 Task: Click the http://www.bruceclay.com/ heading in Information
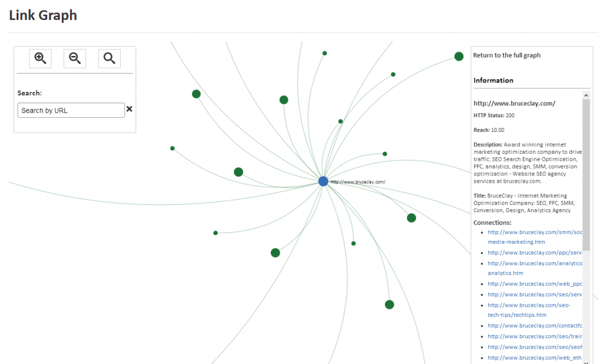pos(514,103)
